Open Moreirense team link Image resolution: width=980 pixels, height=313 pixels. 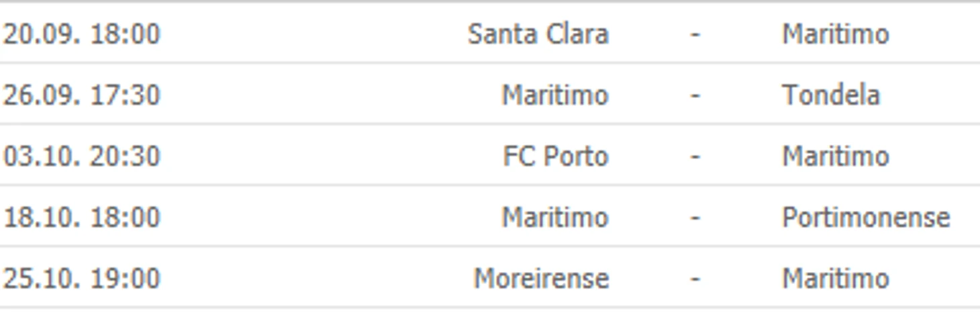(541, 278)
